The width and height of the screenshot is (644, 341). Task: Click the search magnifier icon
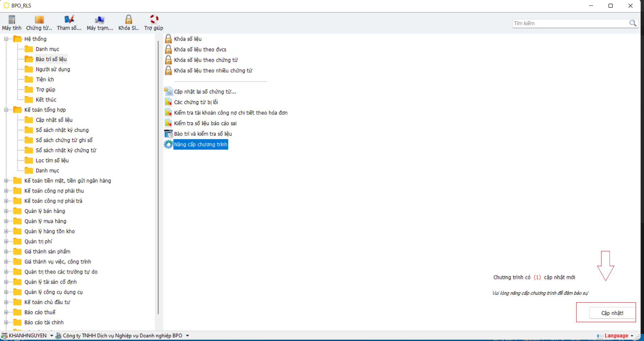633,23
